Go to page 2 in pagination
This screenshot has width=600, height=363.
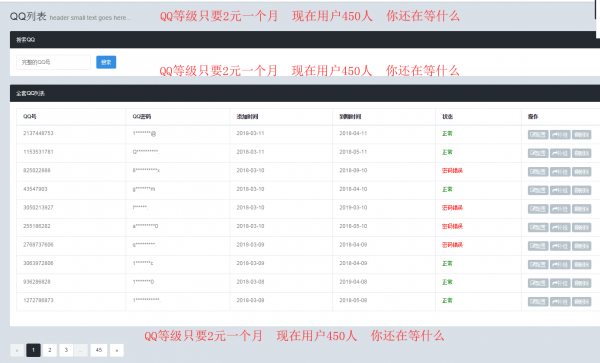coord(50,350)
